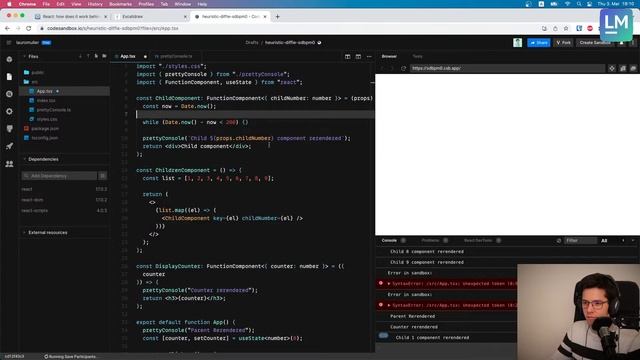
Task: Click the preview target crosshair icon
Action: [x=612, y=68]
